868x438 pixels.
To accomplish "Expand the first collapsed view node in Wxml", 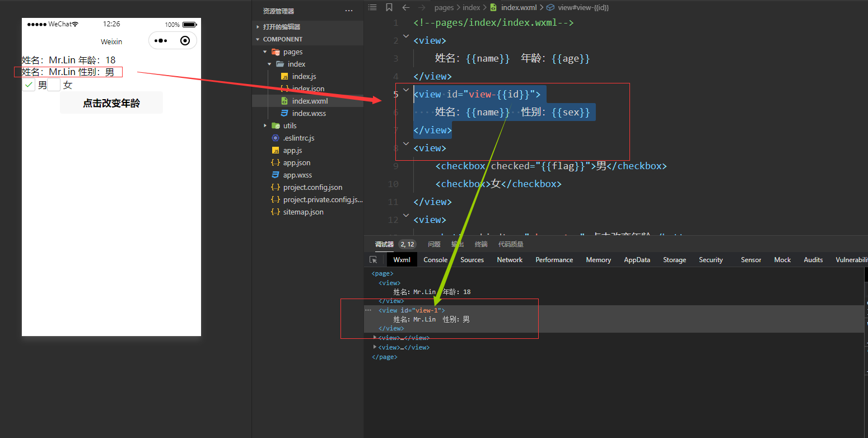I will point(375,337).
